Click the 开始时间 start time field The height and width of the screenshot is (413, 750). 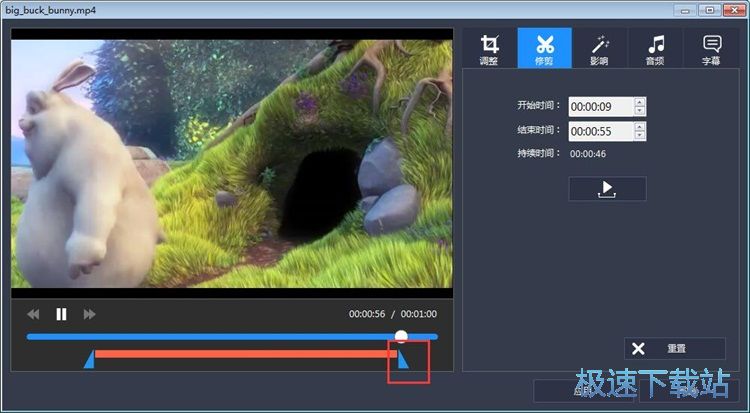601,107
